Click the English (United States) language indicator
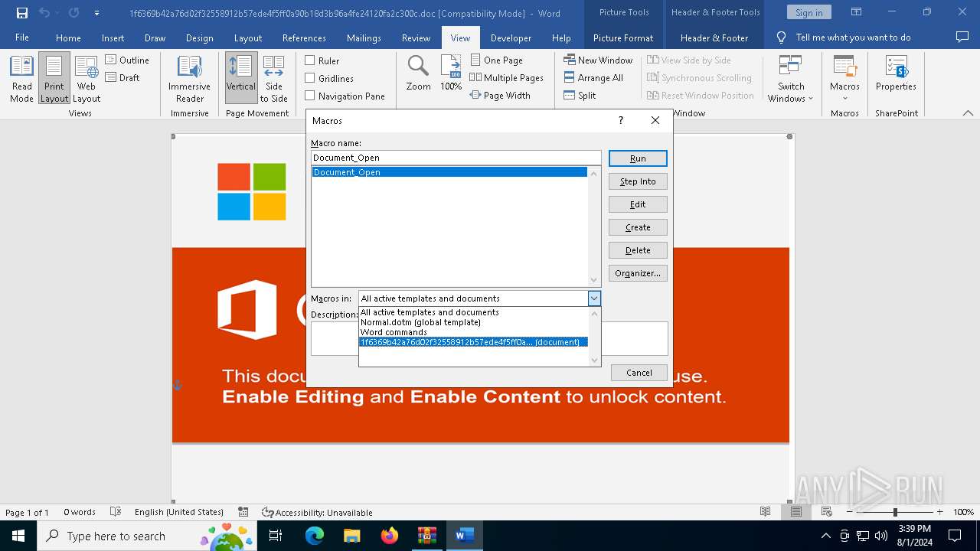 click(179, 512)
